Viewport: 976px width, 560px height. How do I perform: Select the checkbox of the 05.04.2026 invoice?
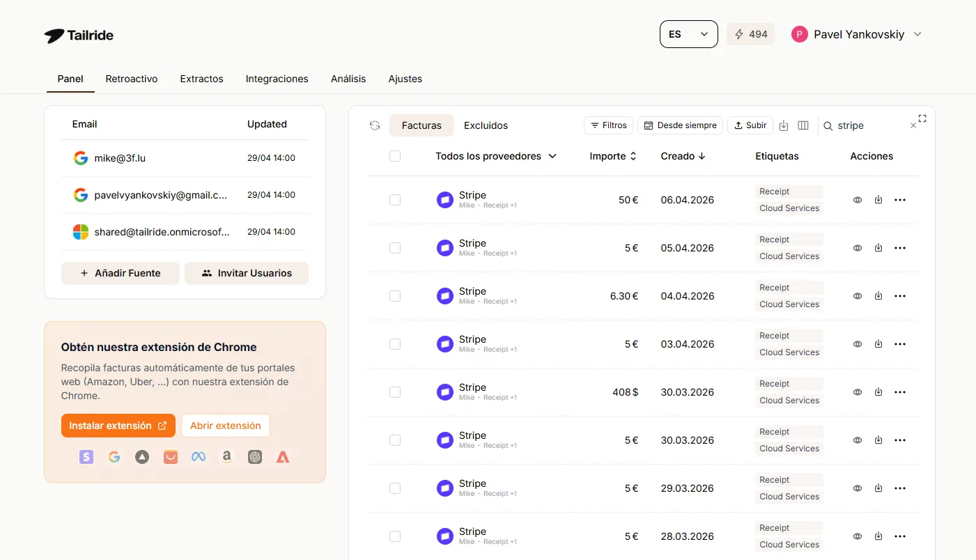click(395, 248)
